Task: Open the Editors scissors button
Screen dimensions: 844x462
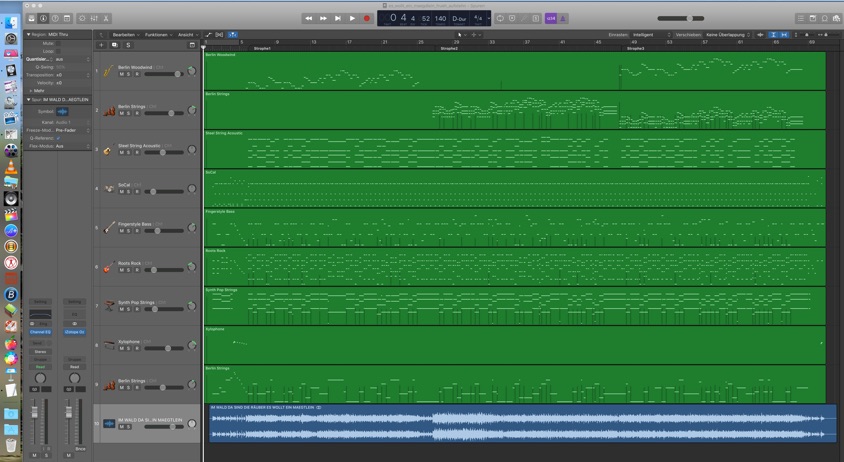Action: pos(106,18)
